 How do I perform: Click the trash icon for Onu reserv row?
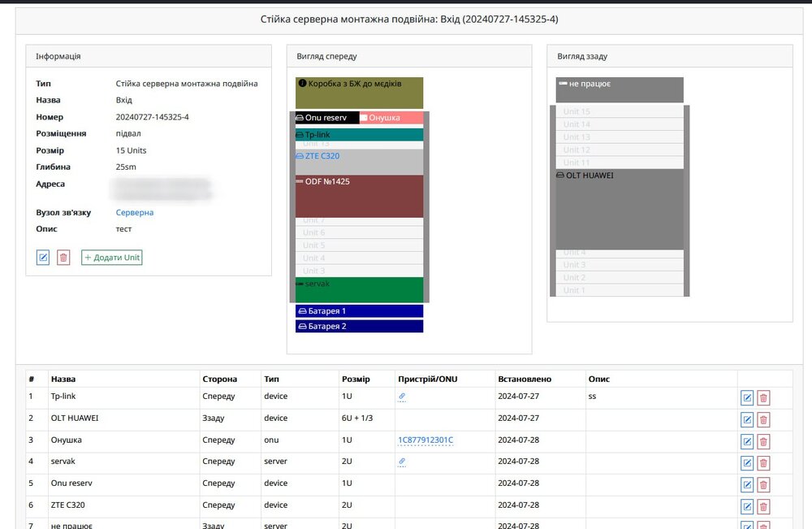coord(763,484)
